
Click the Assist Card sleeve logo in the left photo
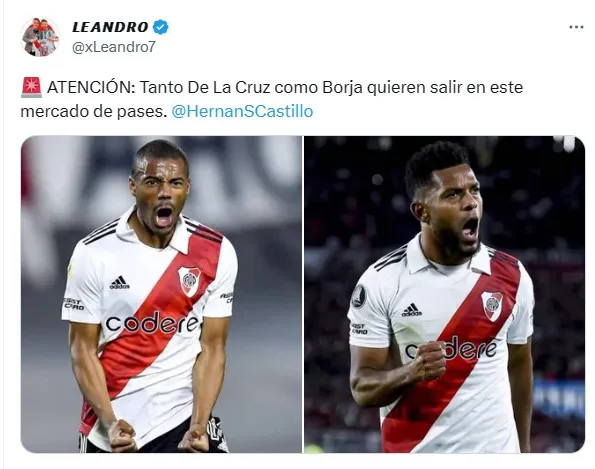point(74,304)
